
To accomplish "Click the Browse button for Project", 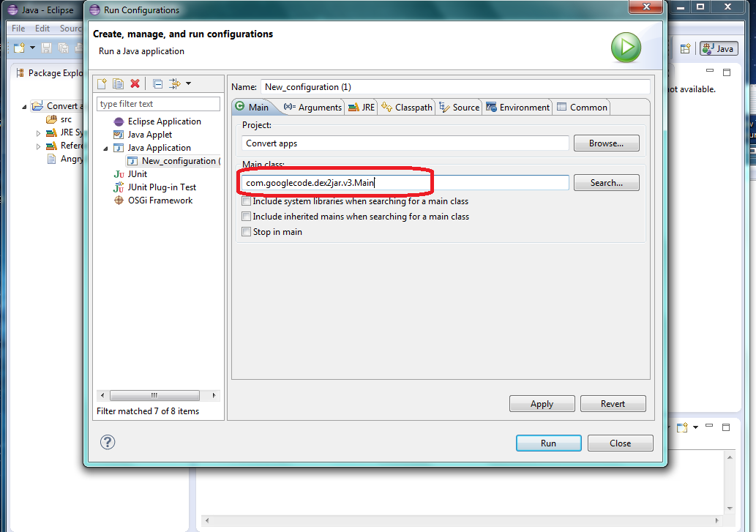I will (606, 143).
